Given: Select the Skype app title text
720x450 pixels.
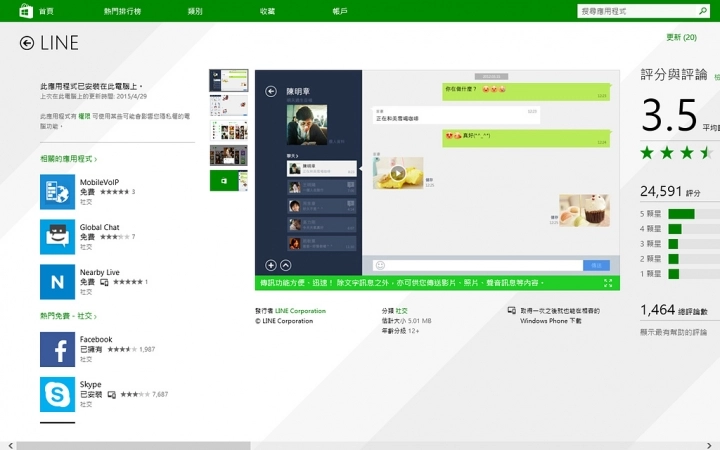Looking at the screenshot, I should coord(90,384).
